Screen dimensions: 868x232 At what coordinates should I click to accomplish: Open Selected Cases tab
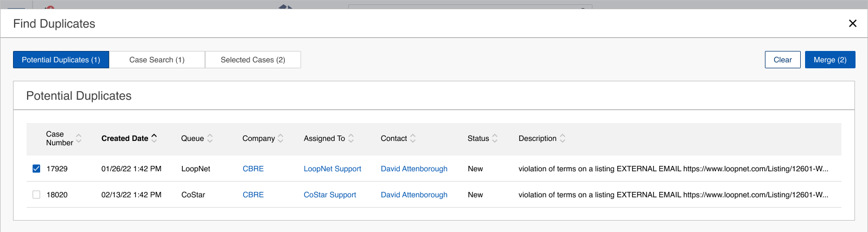[253, 60]
